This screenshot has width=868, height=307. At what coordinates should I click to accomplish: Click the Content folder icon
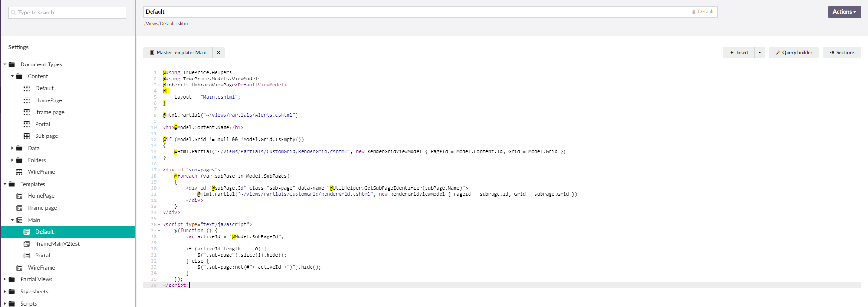pyautogui.click(x=20, y=76)
